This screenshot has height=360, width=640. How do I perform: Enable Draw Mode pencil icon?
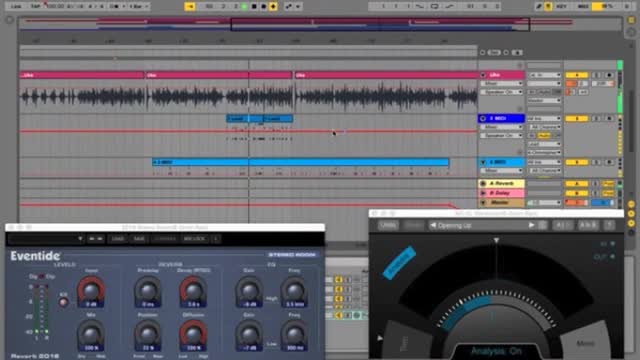pyautogui.click(x=539, y=7)
